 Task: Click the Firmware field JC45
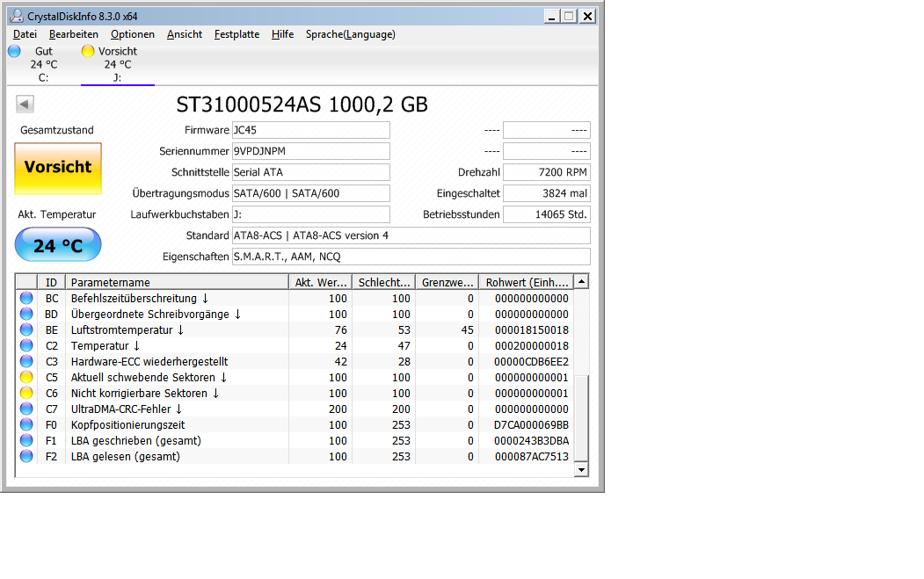point(311,130)
